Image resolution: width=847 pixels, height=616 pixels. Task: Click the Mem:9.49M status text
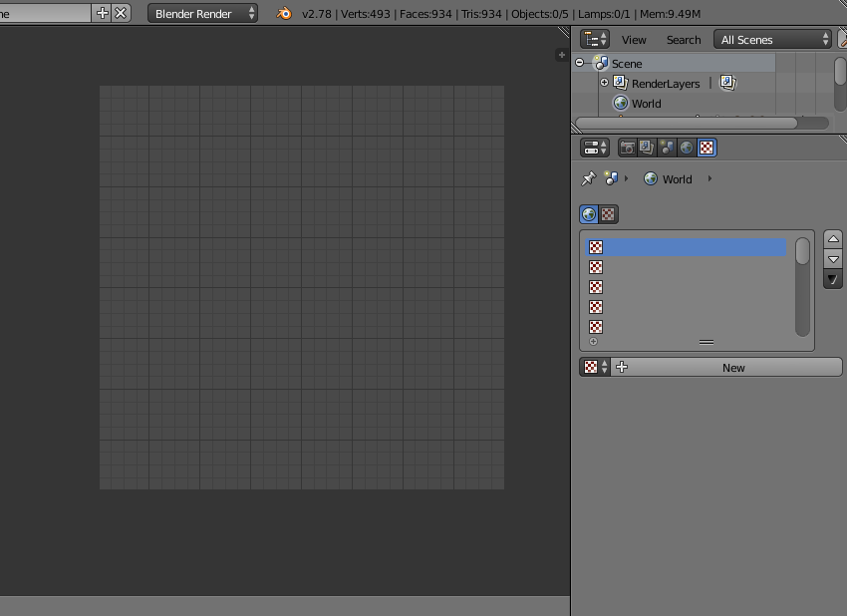point(670,14)
